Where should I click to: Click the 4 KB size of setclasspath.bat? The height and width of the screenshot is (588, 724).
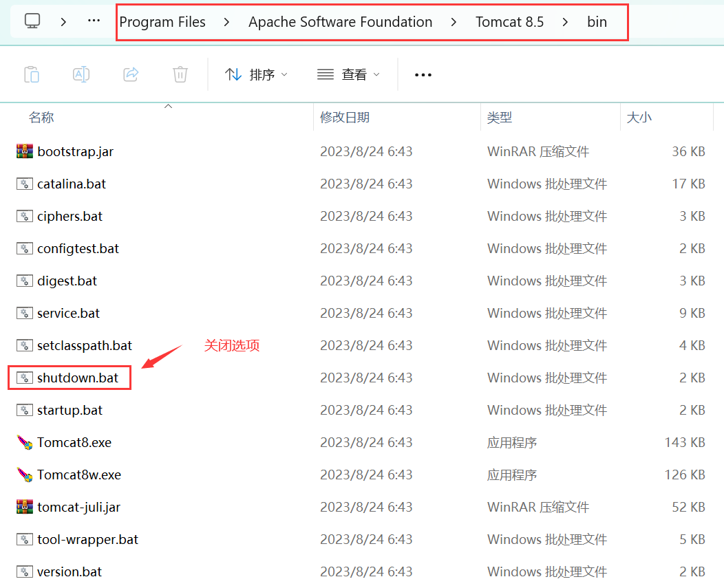[692, 345]
